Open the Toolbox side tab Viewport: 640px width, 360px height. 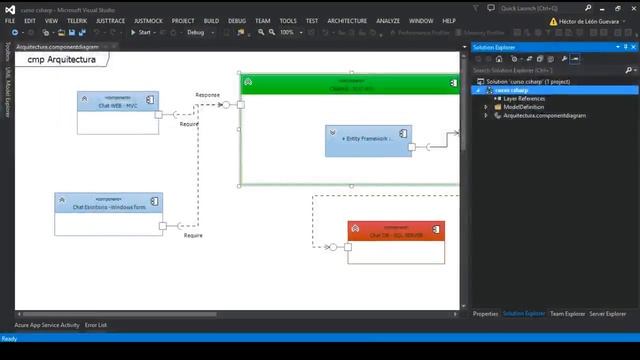coord(7,51)
